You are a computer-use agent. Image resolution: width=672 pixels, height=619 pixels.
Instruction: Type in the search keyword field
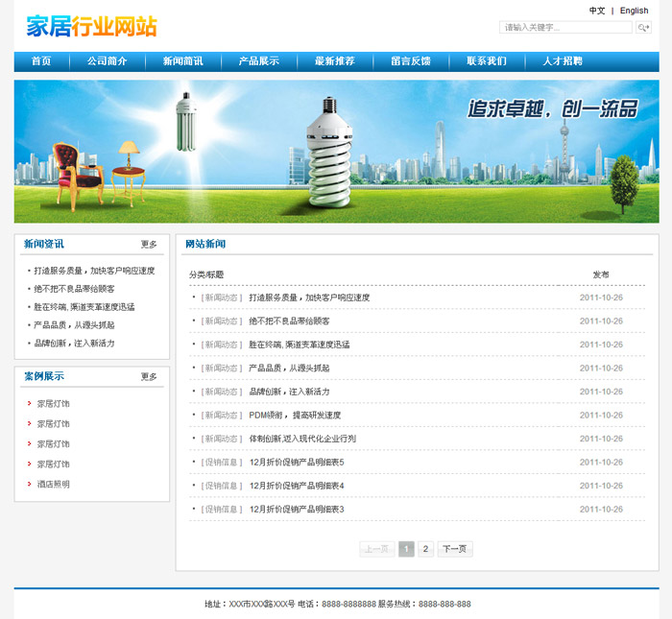coord(565,28)
